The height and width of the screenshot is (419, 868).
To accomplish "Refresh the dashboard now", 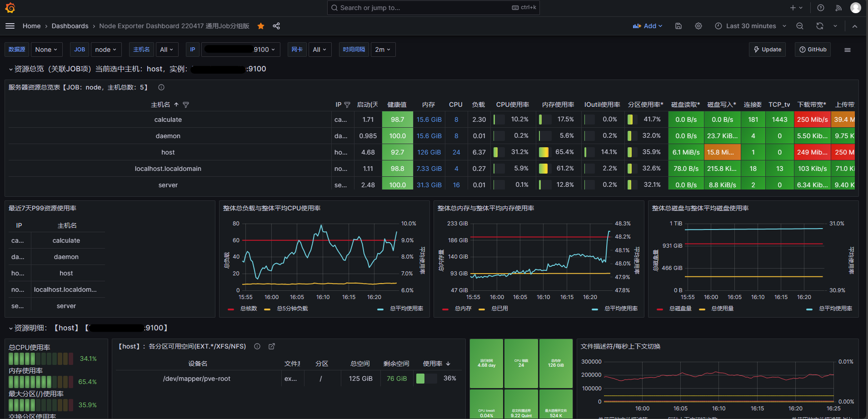I will click(820, 26).
